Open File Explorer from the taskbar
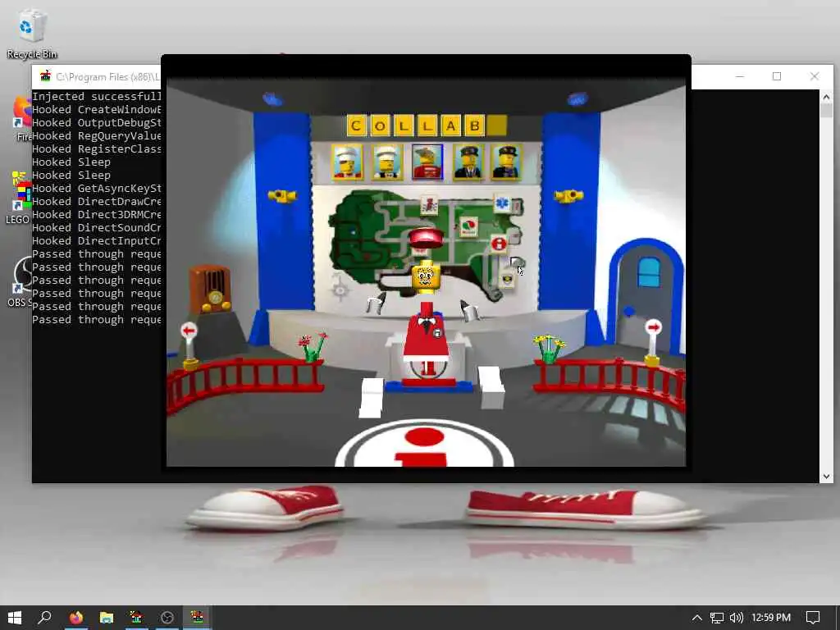The width and height of the screenshot is (840, 630). click(106, 618)
